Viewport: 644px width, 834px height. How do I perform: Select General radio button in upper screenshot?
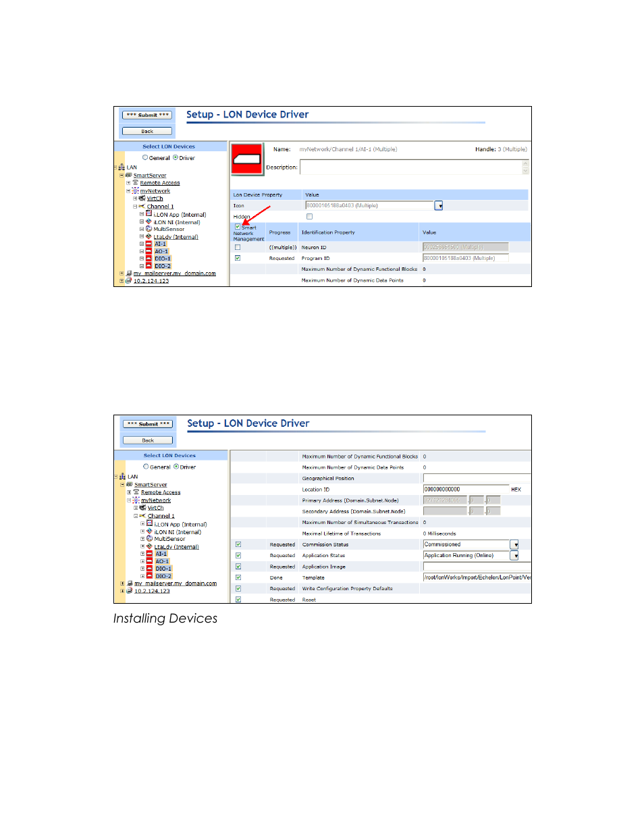145,157
